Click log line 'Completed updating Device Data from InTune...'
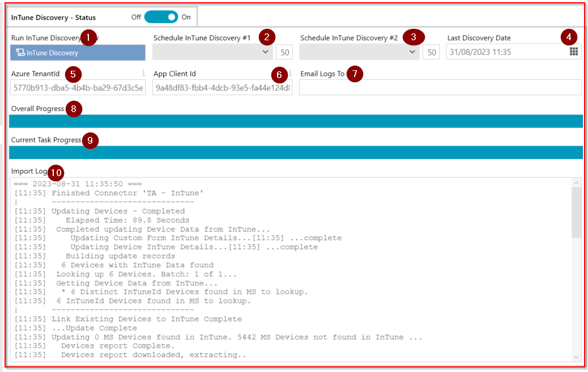The height and width of the screenshot is (372, 588). click(163, 229)
